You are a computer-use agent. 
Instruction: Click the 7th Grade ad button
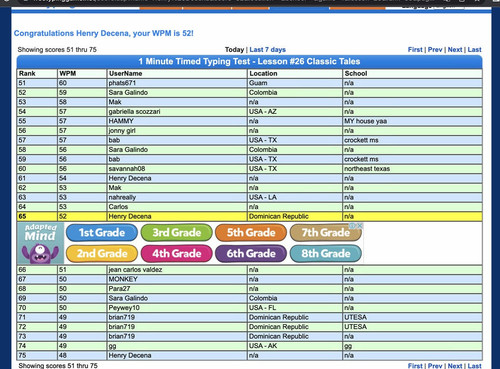pyautogui.click(x=326, y=233)
